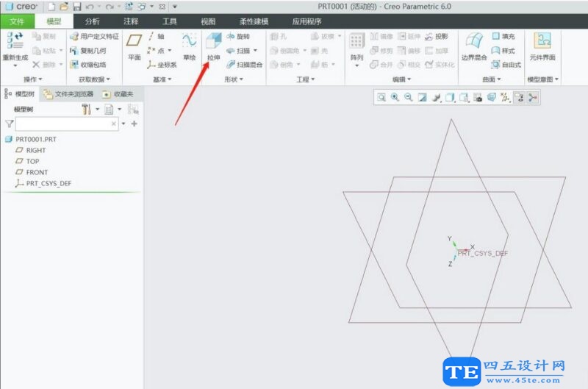Start a Sketch (草绘)

click(x=189, y=46)
